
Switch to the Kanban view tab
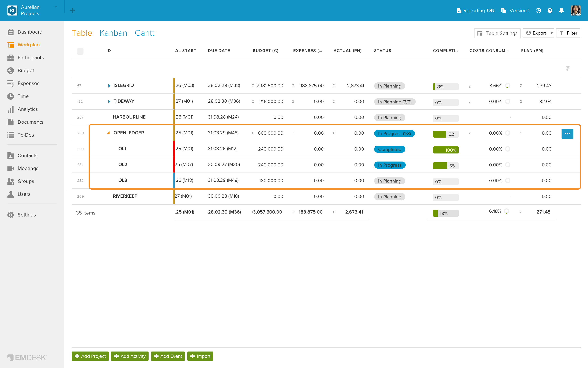click(x=113, y=33)
